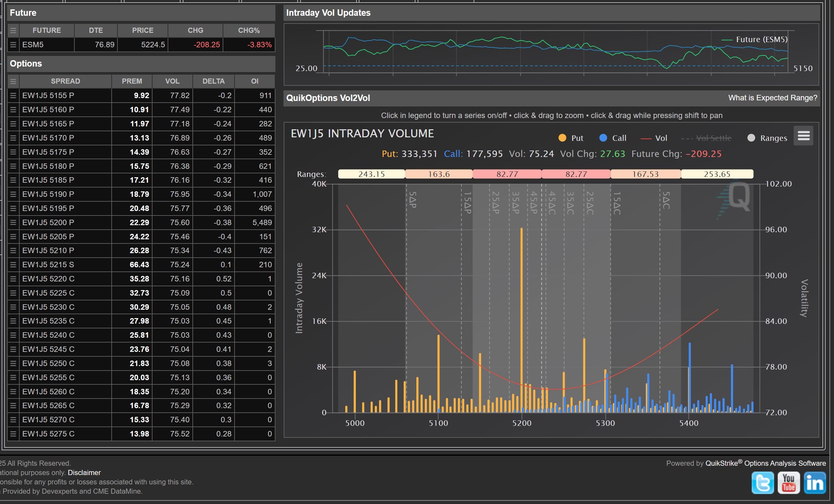Click the ESM5 price 5224.5
The image size is (834, 504).
click(153, 45)
